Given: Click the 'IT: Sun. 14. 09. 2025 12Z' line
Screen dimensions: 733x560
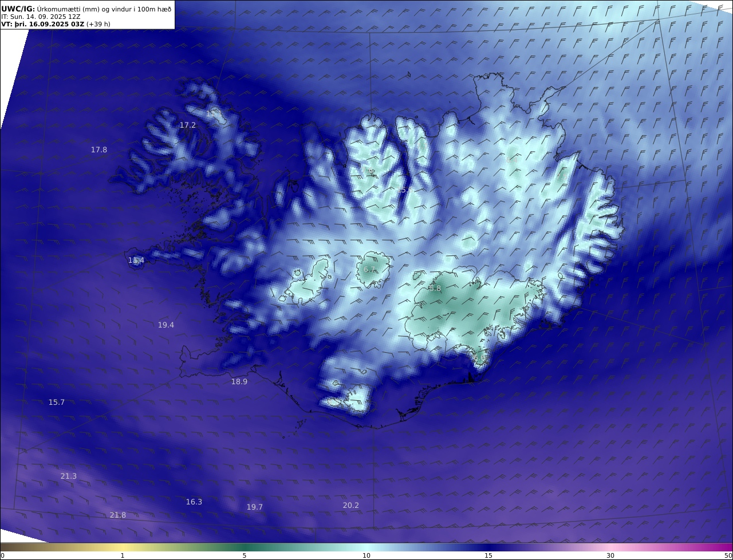Looking at the screenshot, I should [x=41, y=17].
